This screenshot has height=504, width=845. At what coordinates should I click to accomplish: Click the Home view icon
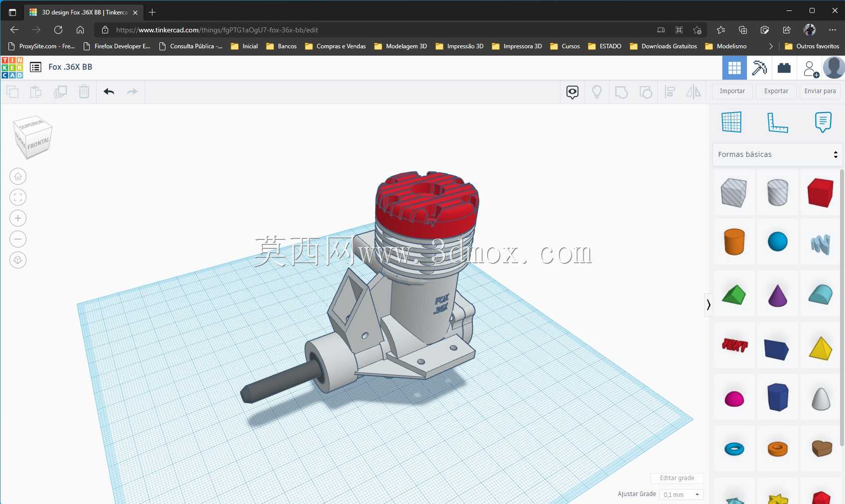click(x=18, y=176)
